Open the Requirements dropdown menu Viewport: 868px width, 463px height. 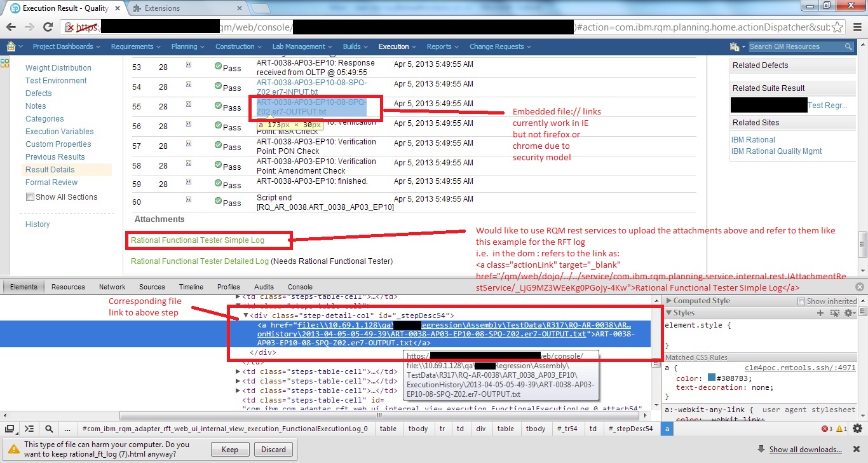point(137,46)
